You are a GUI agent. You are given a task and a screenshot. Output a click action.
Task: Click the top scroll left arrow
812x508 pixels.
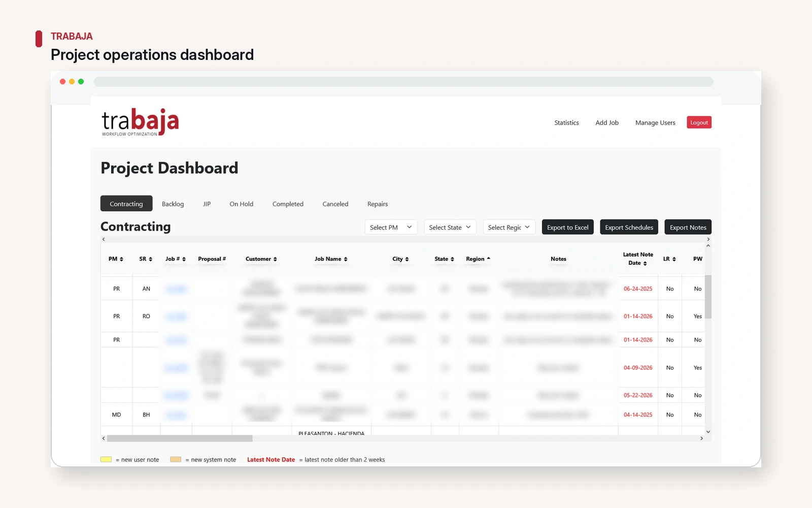104,239
